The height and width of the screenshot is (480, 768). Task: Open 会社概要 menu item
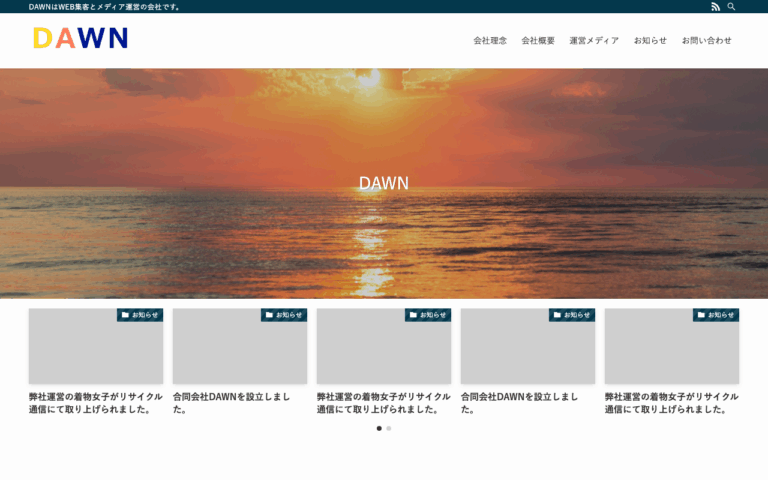point(538,41)
